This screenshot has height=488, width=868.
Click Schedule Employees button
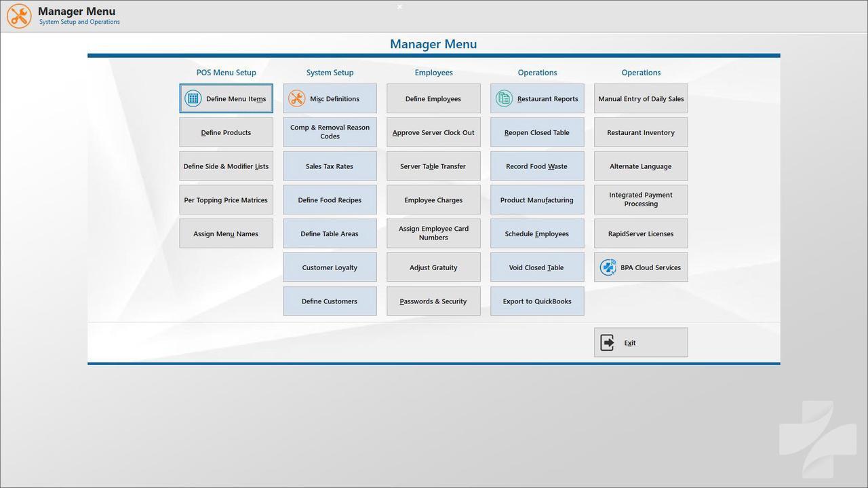[x=538, y=233]
